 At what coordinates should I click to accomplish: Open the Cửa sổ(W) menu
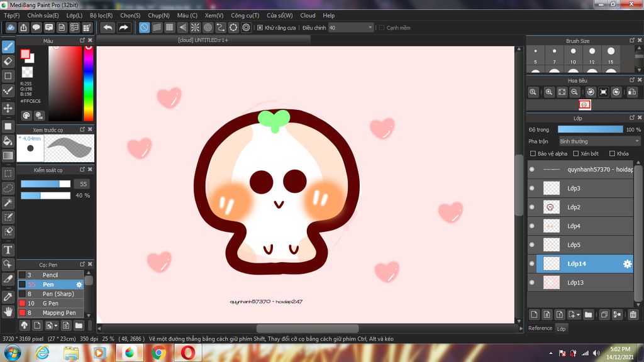pos(280,15)
